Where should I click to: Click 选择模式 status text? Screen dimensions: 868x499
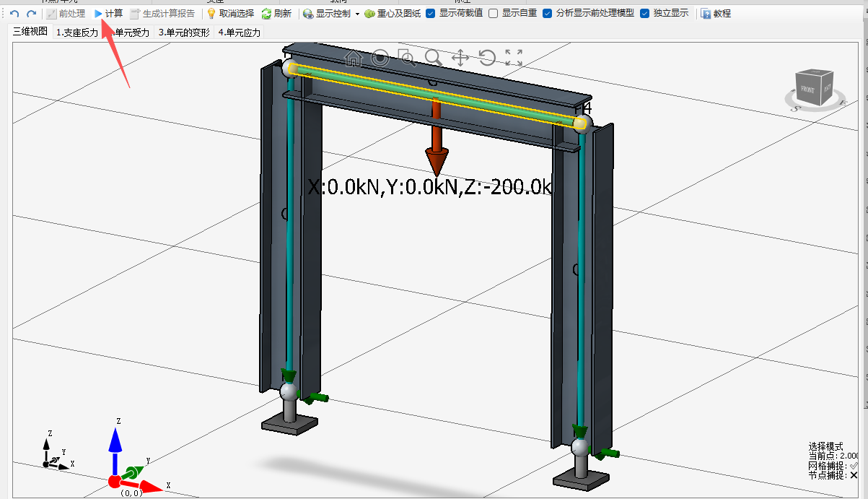pyautogui.click(x=825, y=446)
